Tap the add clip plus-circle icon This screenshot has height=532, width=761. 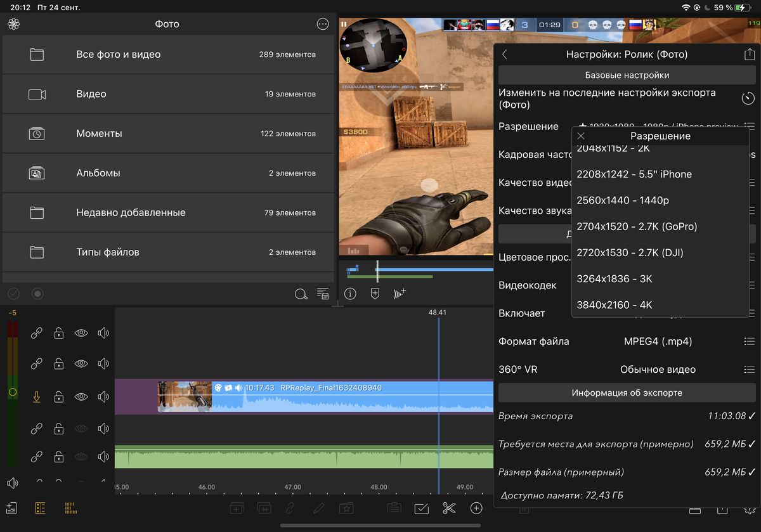pyautogui.click(x=476, y=509)
